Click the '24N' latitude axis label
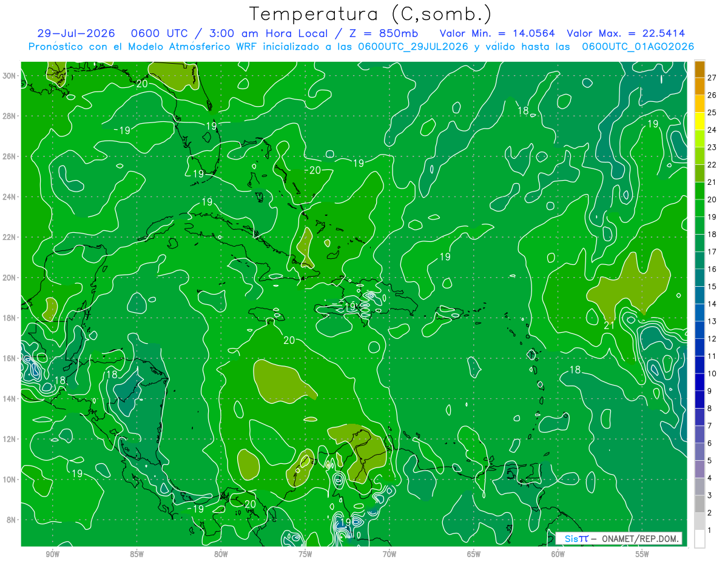The height and width of the screenshot is (562, 728). [9, 196]
